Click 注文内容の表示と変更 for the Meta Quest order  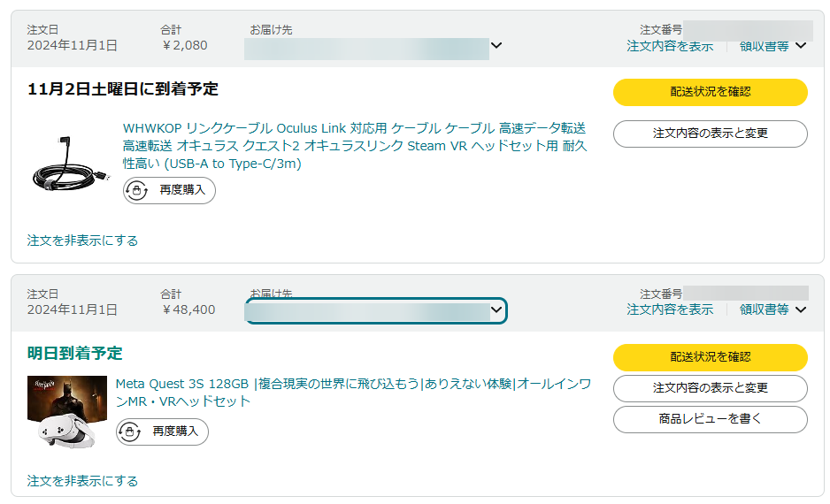point(710,388)
